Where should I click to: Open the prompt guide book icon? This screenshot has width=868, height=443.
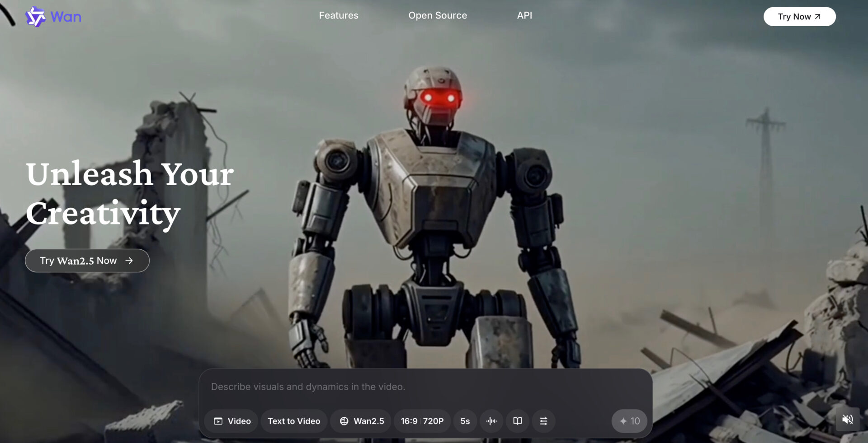coord(518,421)
